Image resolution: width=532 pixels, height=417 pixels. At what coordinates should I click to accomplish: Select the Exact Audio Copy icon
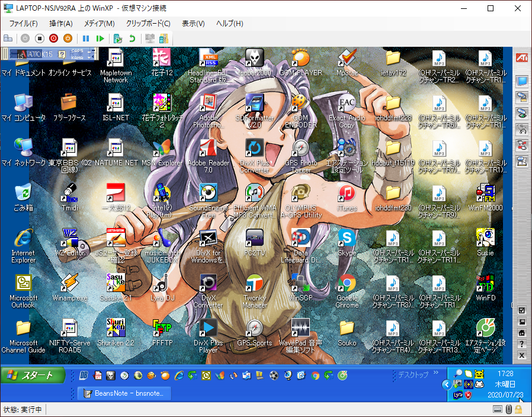[347, 111]
